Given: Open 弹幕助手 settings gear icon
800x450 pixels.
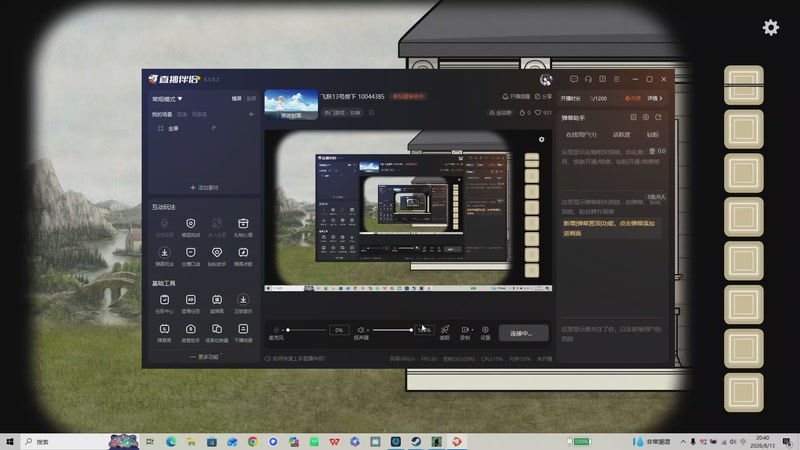Looking at the screenshot, I should coord(646,117).
